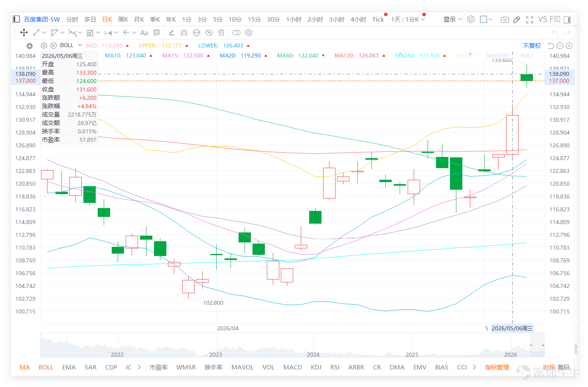Viewport: 588px width, 387px height.
Task: Click the overlapping circles compare icon
Action: (x=237, y=33)
